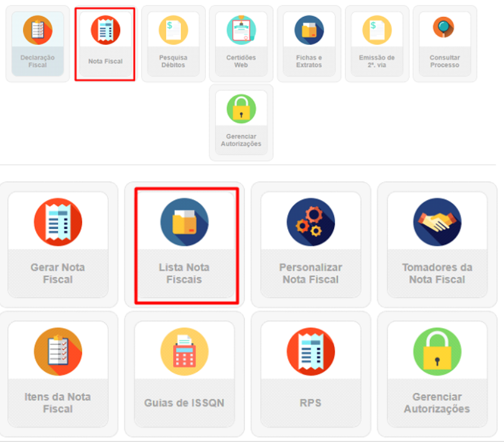504x442 pixels.
Task: Click the Personalizar Nota Fiscal gears icon
Action: [310, 222]
